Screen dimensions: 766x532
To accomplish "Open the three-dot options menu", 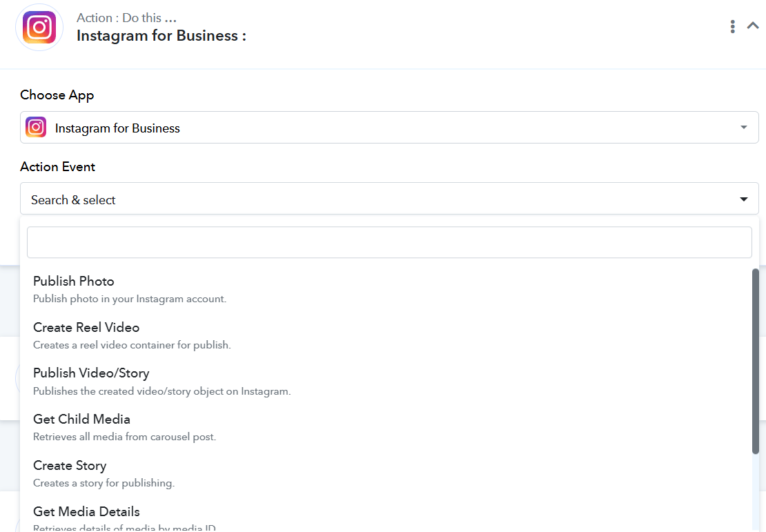I will 732,27.
